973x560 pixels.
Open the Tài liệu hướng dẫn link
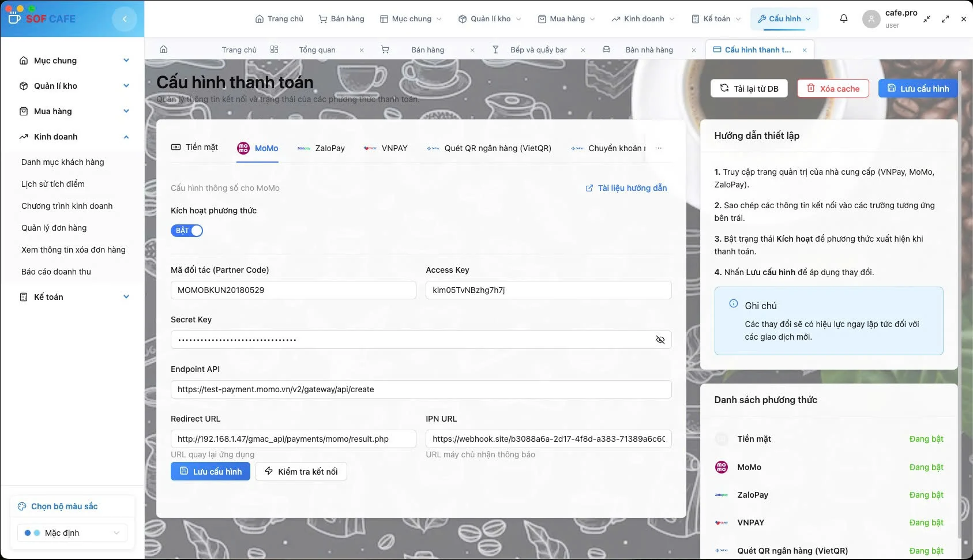626,188
